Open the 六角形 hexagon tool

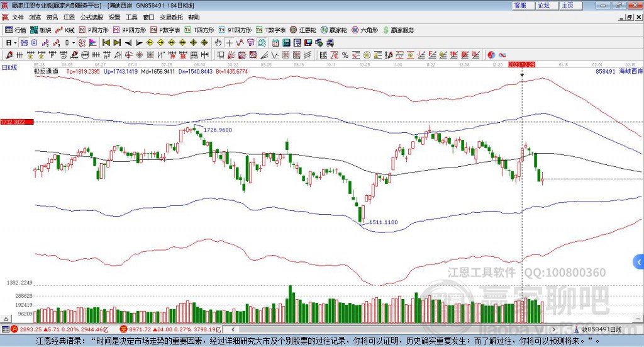coord(365,30)
